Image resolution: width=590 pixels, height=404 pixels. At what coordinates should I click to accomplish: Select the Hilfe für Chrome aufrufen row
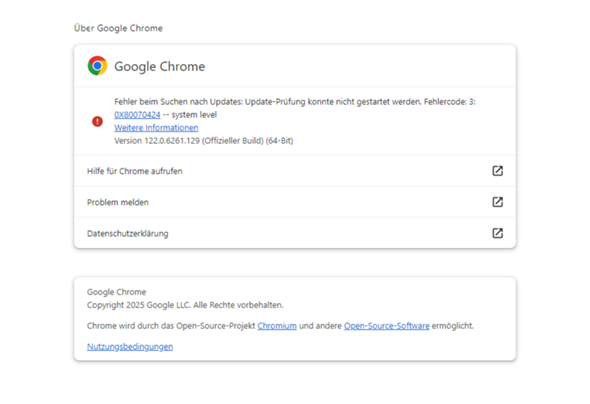coord(295,171)
